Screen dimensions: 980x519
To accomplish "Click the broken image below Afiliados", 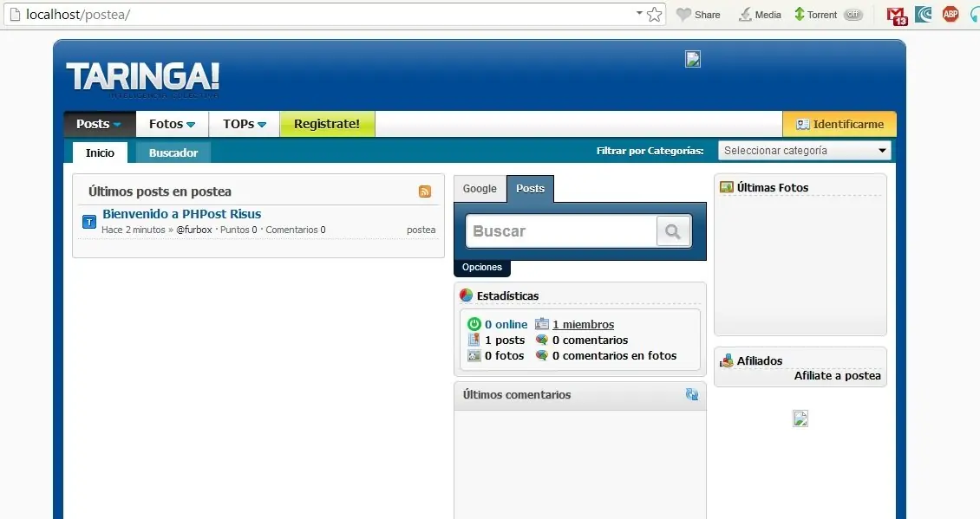I will point(800,418).
